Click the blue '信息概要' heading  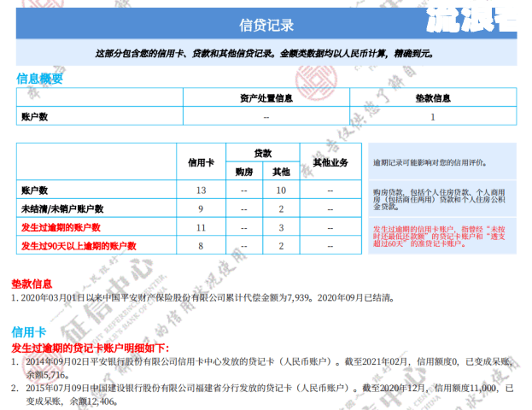[x=39, y=79]
